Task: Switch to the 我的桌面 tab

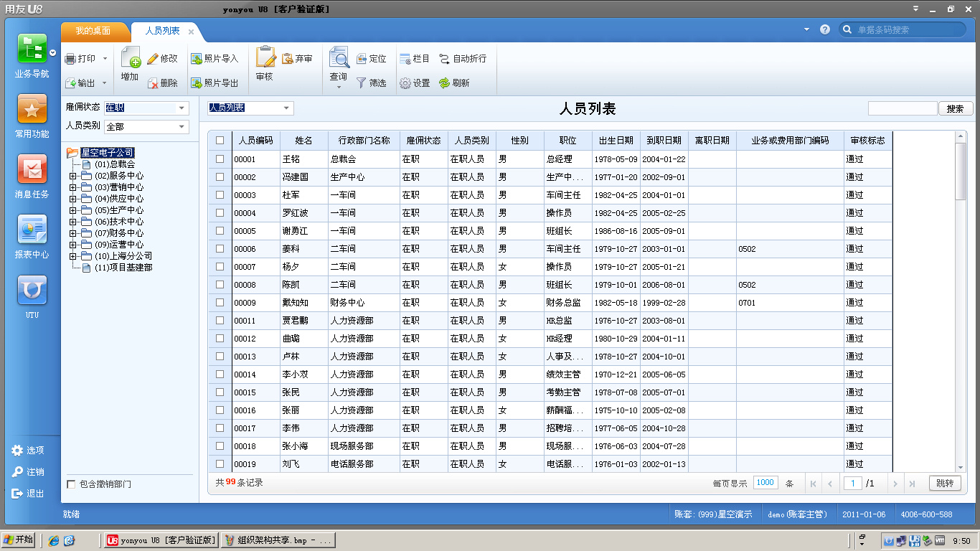Action: pyautogui.click(x=93, y=32)
